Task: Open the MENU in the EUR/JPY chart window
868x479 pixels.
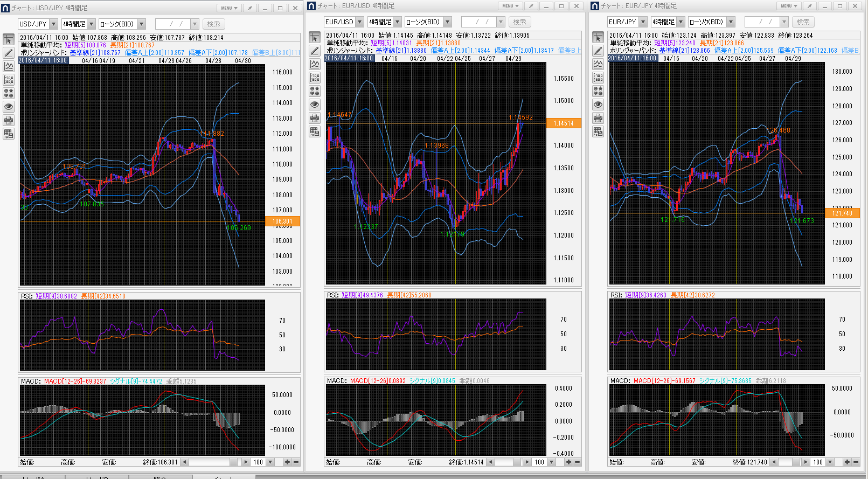Action: click(789, 6)
